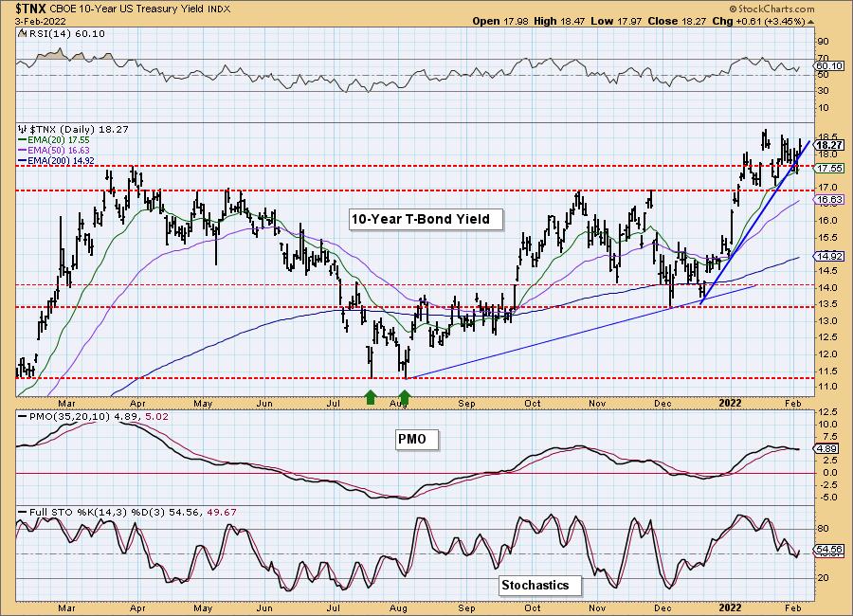Click the RSI(14) legend line icon
The image size is (853, 616).
point(22,33)
